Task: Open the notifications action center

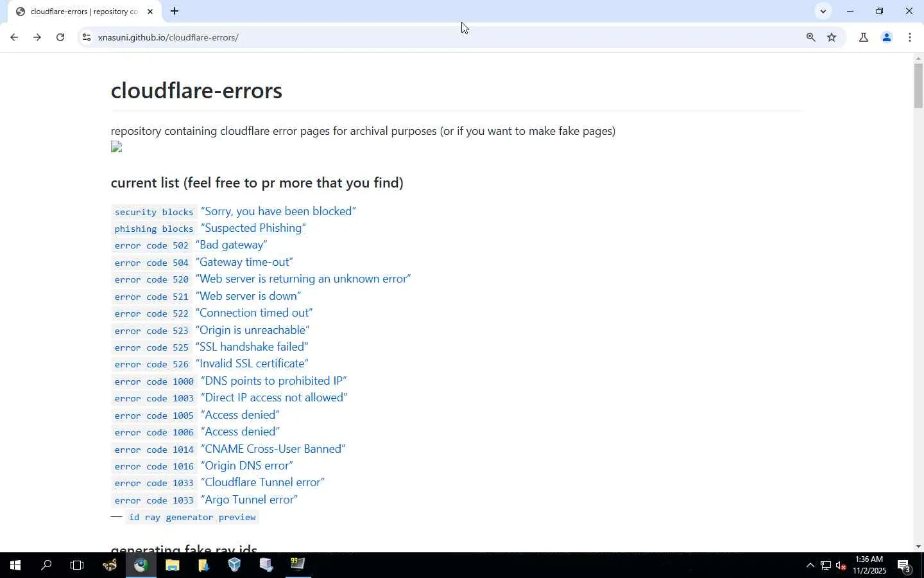Action: (x=905, y=566)
